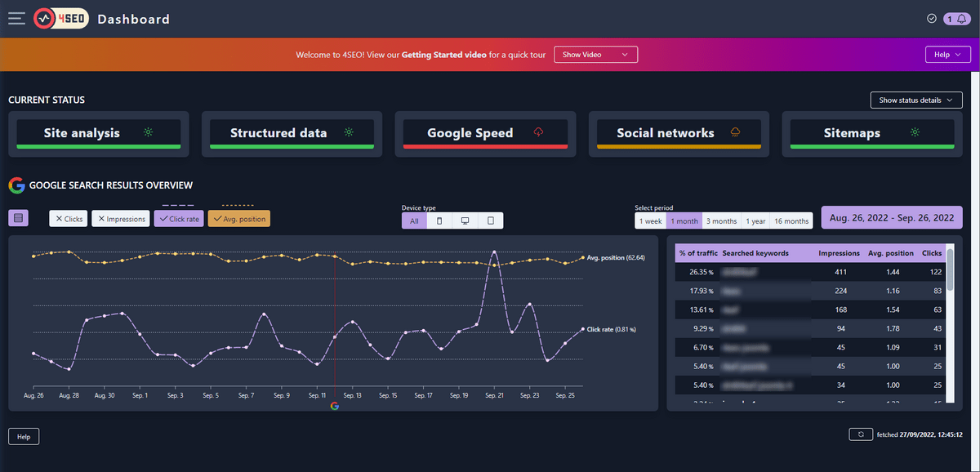This screenshot has width=980, height=472.
Task: Click the Google marker below chart axis
Action: tap(334, 405)
